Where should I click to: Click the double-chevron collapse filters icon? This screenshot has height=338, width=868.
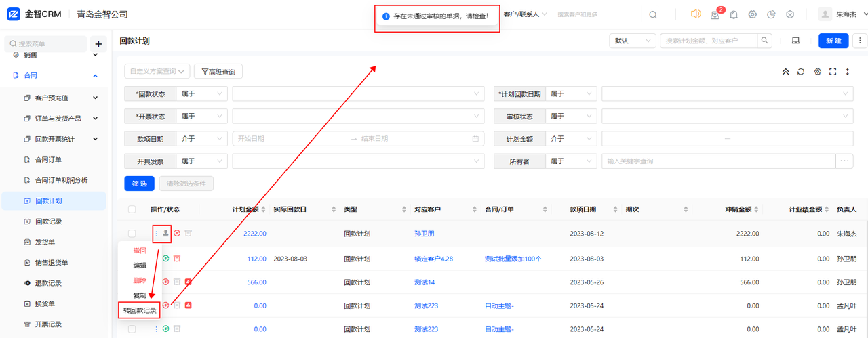click(786, 72)
